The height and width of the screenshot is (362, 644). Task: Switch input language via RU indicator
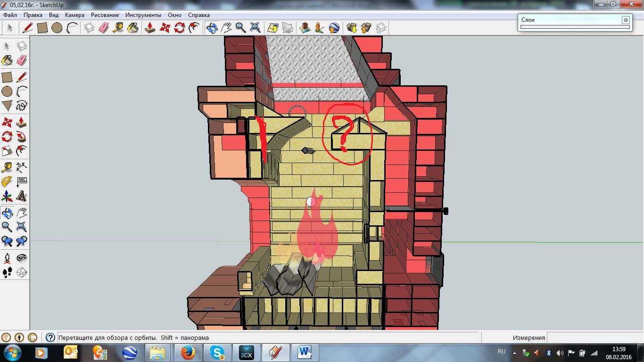[502, 352]
